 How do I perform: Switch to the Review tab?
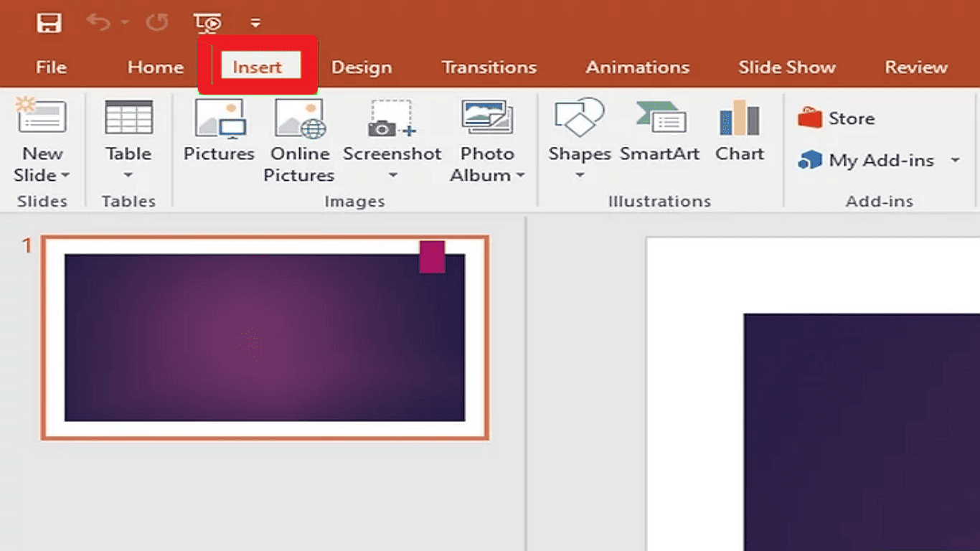tap(916, 67)
